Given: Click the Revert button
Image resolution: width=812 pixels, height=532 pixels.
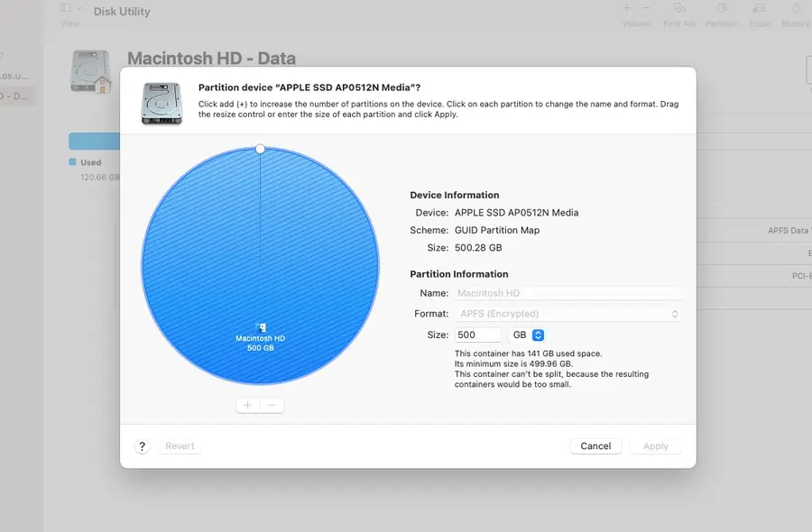Looking at the screenshot, I should point(180,446).
